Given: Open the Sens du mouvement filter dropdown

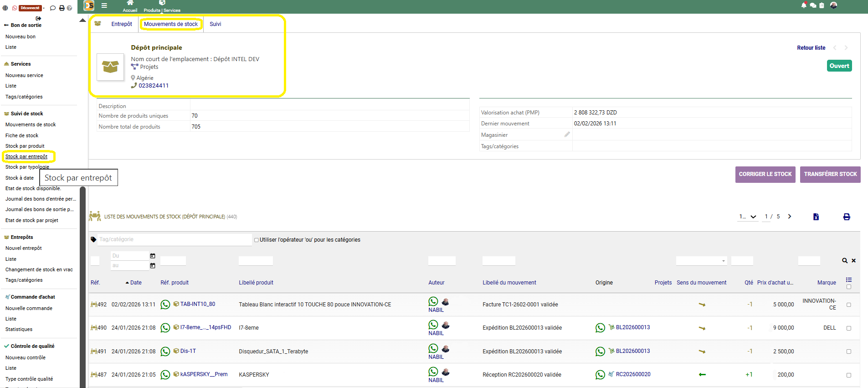Looking at the screenshot, I should 701,261.
